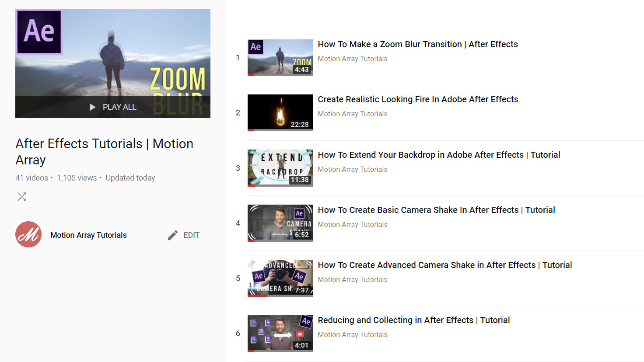Click the pencil edit icon

pyautogui.click(x=173, y=235)
